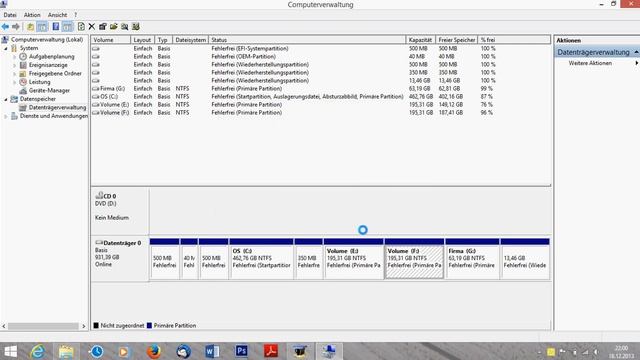
Task: Toggle the action pane toolbar button
Action: pyautogui.click(x=67, y=27)
